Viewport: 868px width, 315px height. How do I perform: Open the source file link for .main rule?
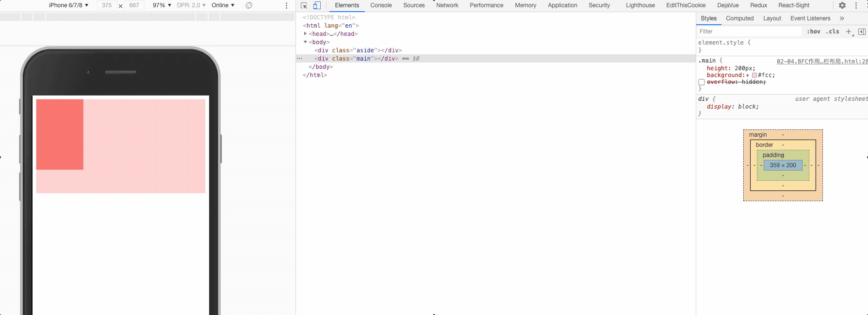822,61
